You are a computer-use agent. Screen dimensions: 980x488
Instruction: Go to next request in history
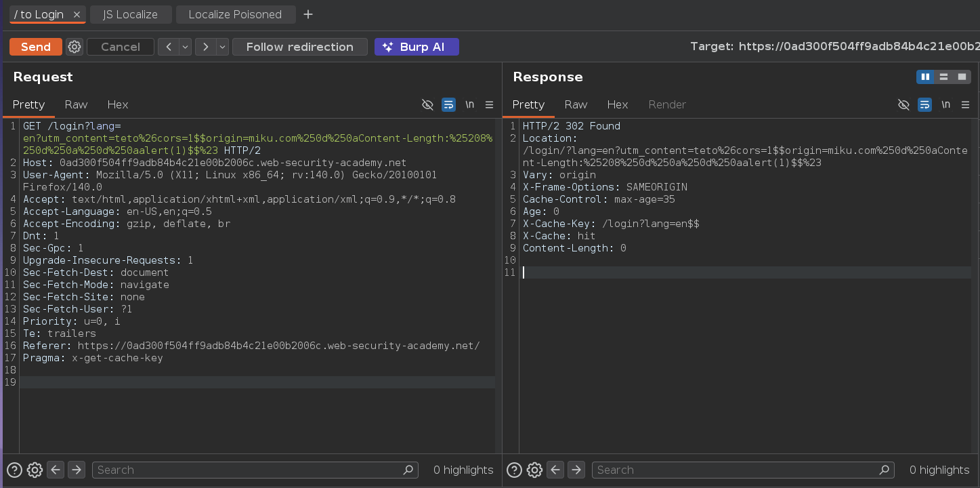point(205,47)
